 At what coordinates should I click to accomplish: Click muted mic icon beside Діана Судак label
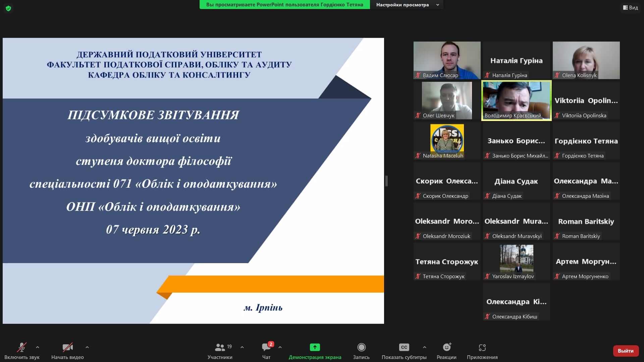click(x=487, y=196)
